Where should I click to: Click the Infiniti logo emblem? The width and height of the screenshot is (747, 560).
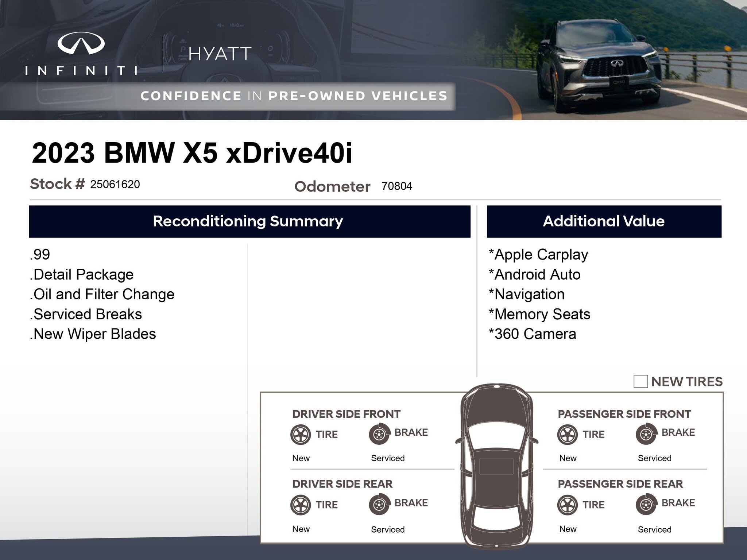(81, 43)
